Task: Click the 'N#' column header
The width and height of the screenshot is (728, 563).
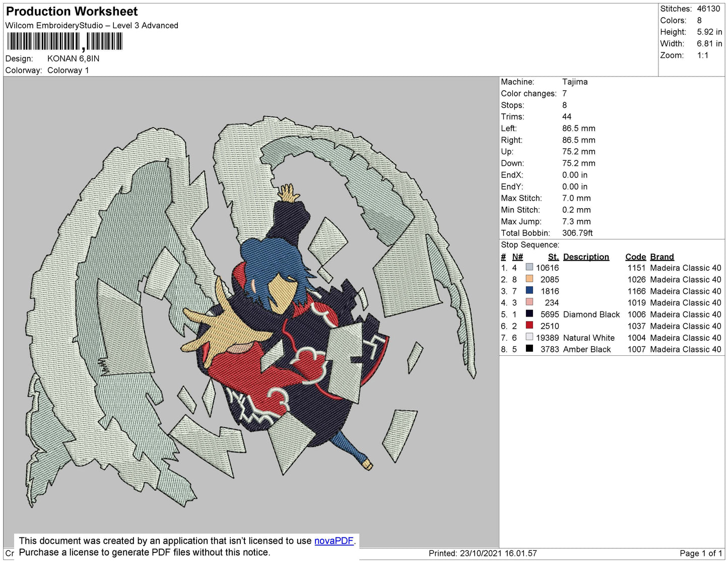Action: point(517,257)
